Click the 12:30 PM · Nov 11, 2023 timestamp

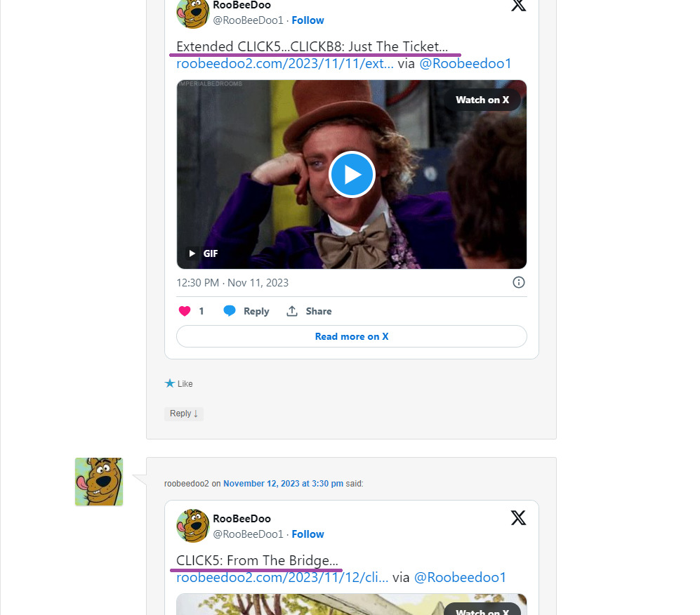pos(232,283)
